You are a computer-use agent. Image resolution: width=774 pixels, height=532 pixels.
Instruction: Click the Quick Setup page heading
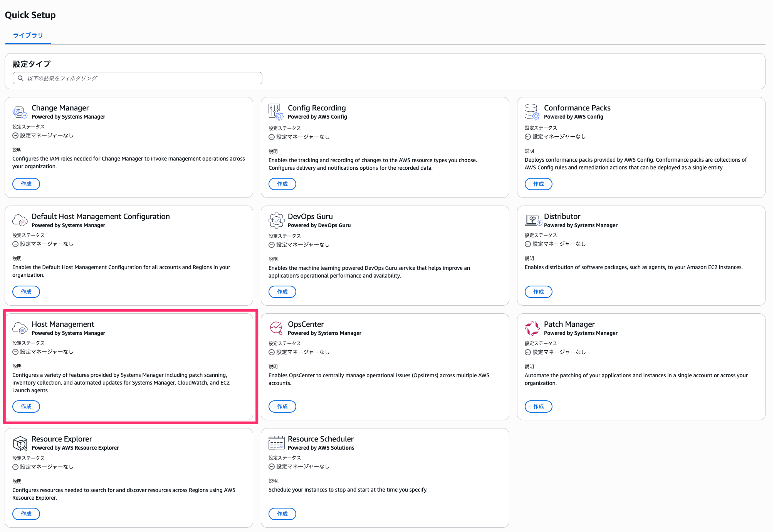(x=30, y=15)
